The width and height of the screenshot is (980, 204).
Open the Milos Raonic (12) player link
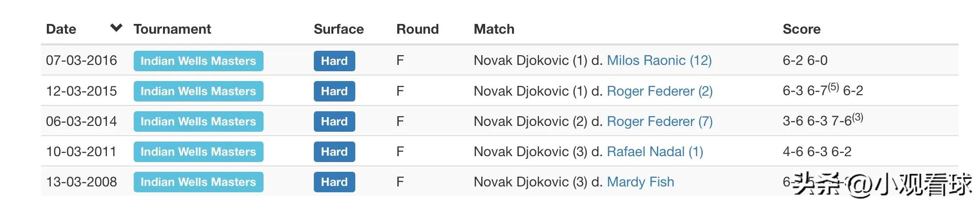pos(659,61)
